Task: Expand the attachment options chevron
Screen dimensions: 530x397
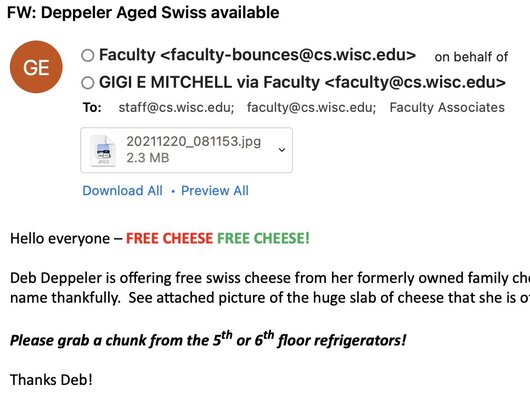Action: click(x=282, y=150)
